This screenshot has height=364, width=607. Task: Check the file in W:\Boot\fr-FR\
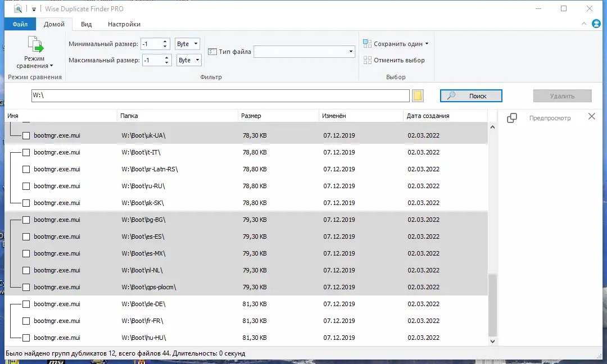26,321
